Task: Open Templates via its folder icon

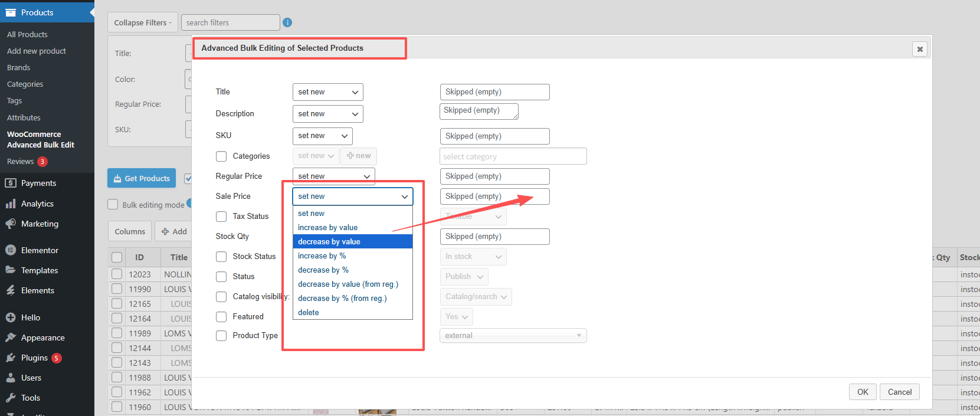Action: tap(11, 270)
